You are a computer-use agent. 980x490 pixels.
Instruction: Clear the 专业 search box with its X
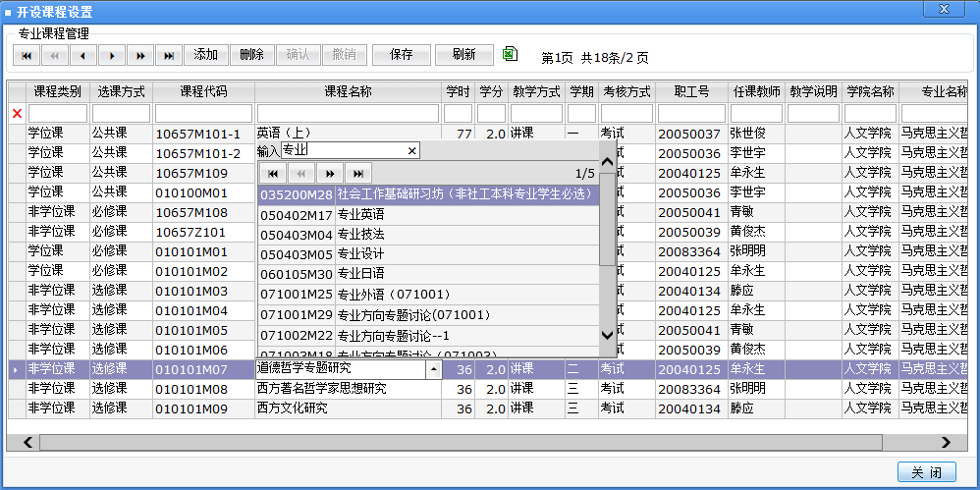click(411, 150)
